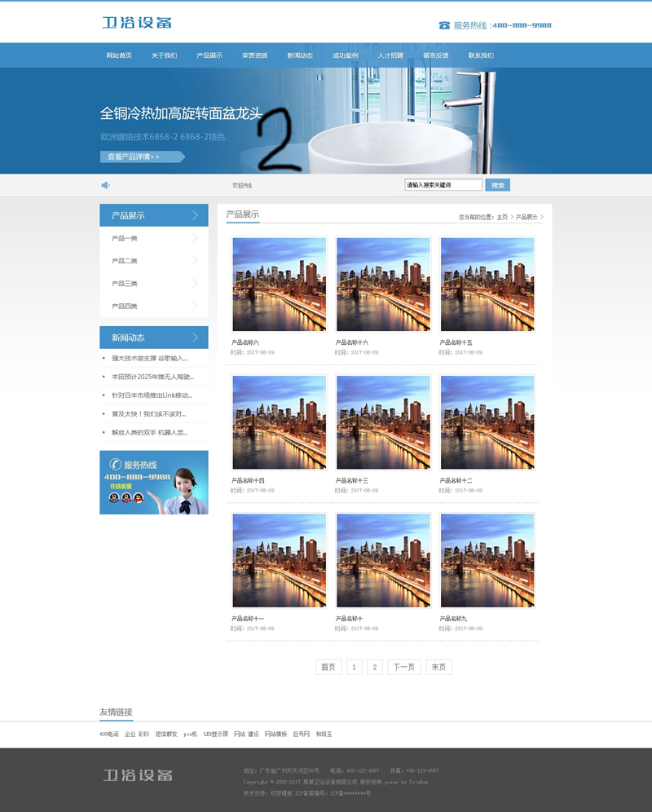Click the 搜索 search button
Screen dimensions: 652x812
pyautogui.click(x=497, y=185)
